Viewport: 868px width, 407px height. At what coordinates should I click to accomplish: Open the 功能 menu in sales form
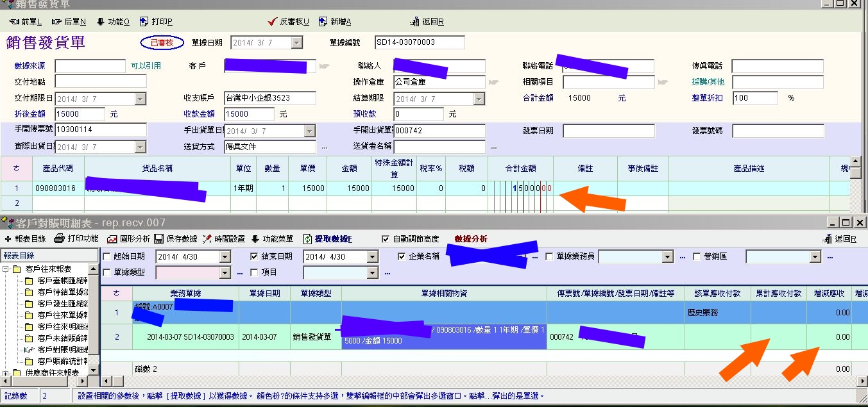click(x=113, y=22)
